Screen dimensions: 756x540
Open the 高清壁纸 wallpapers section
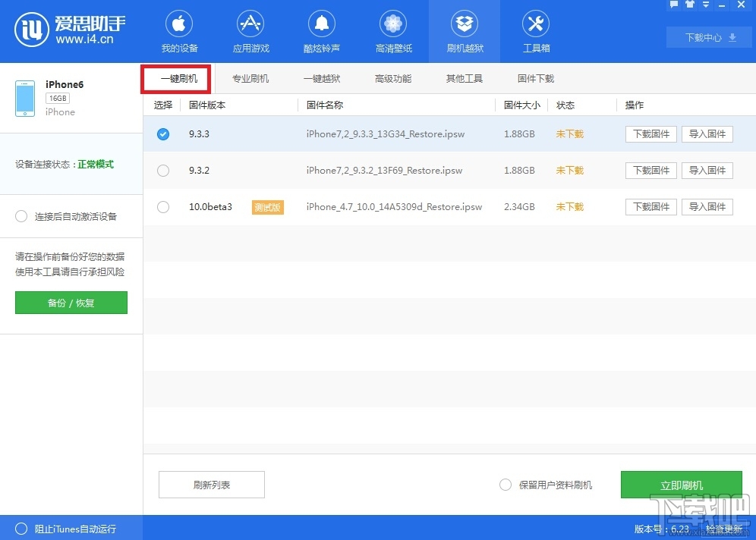coord(392,30)
